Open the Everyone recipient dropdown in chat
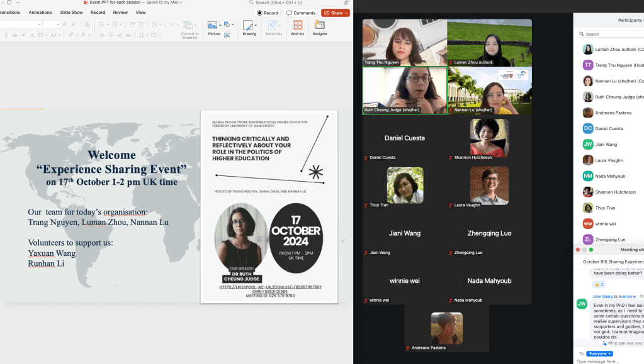Screen dimensions: 644x364 599,353
